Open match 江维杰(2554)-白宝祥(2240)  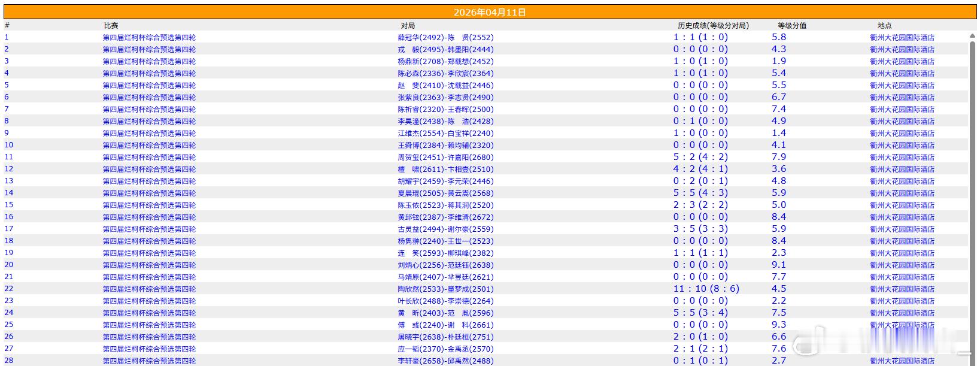pyautogui.click(x=445, y=133)
